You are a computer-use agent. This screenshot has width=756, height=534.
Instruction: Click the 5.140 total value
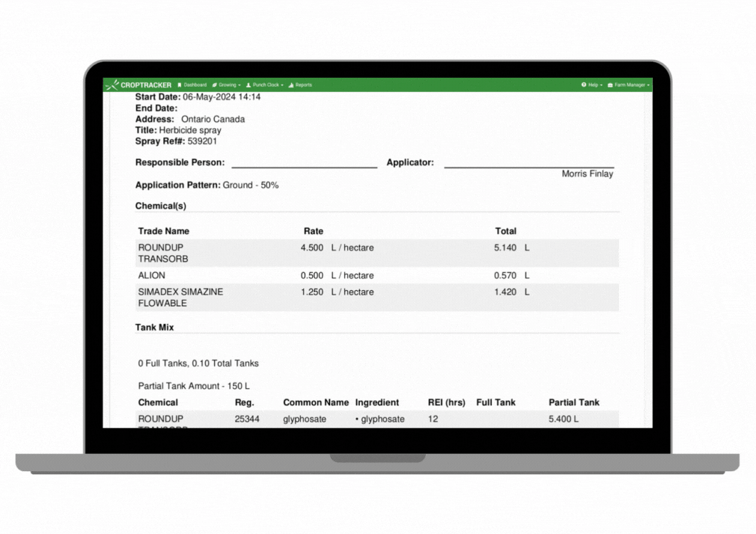(504, 248)
